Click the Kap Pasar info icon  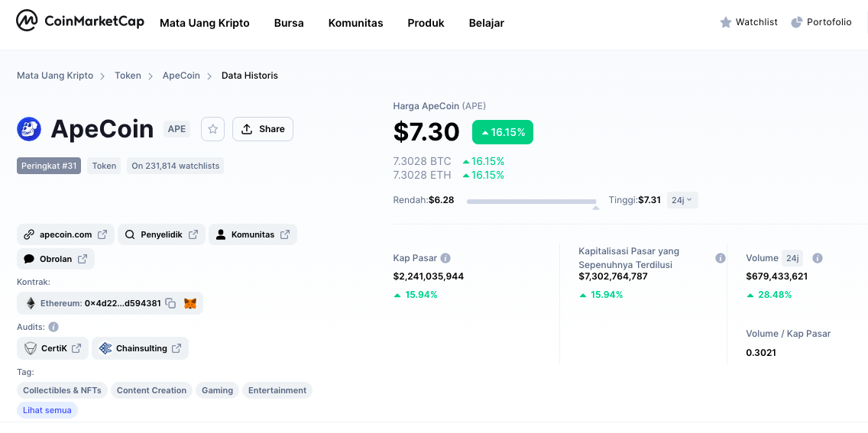445,258
